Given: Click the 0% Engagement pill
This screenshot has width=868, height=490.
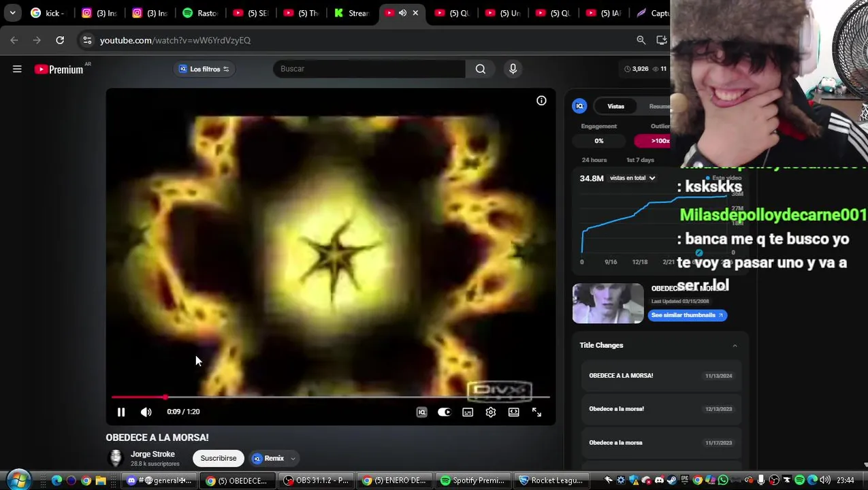Looking at the screenshot, I should click(x=599, y=141).
